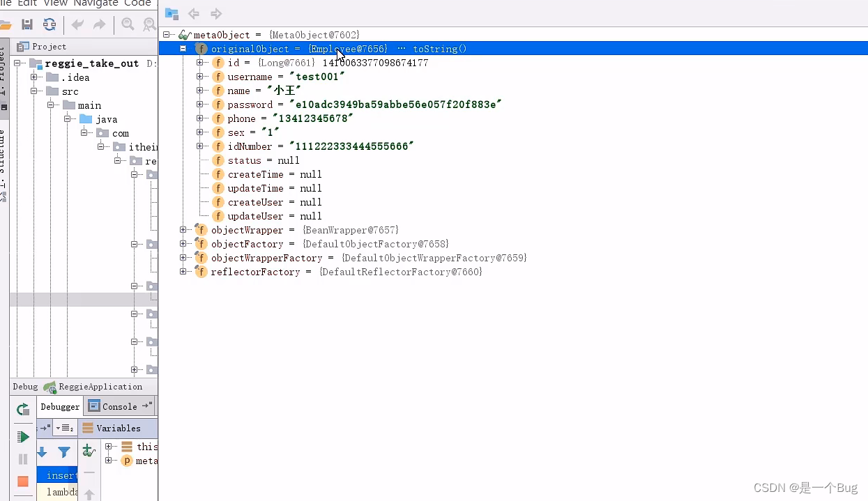Image resolution: width=868 pixels, height=501 pixels.
Task: Click the watch glasses icon beside metaObject
Action: [x=185, y=35]
